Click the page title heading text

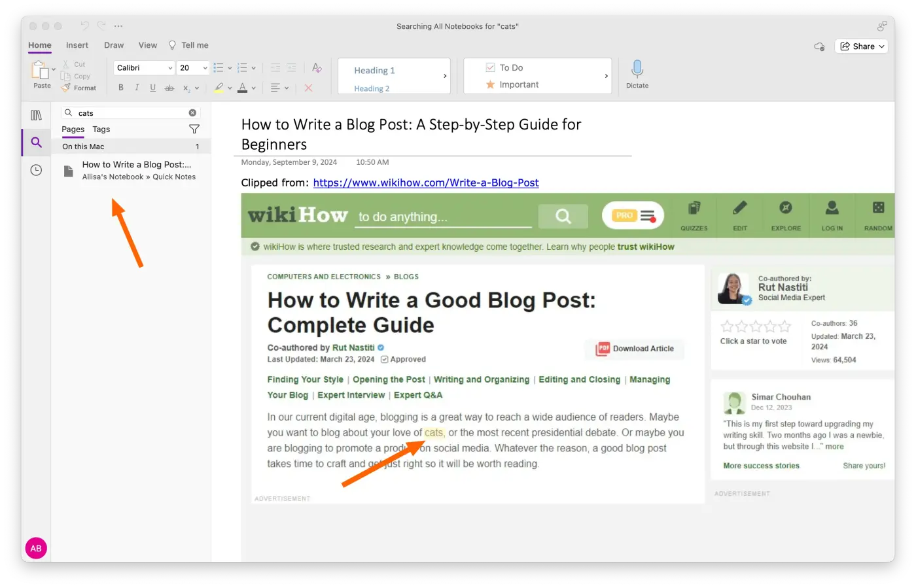point(411,134)
